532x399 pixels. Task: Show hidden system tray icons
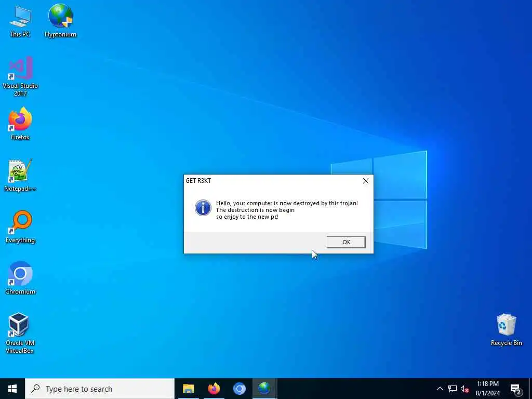(440, 389)
